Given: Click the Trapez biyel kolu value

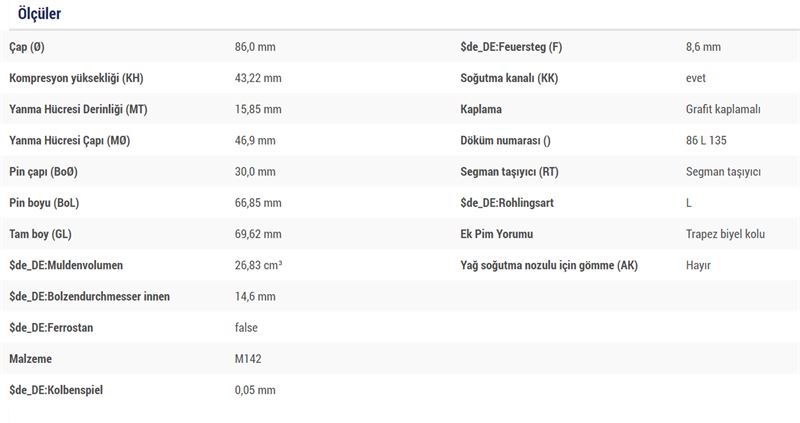Looking at the screenshot, I should coord(726,234).
